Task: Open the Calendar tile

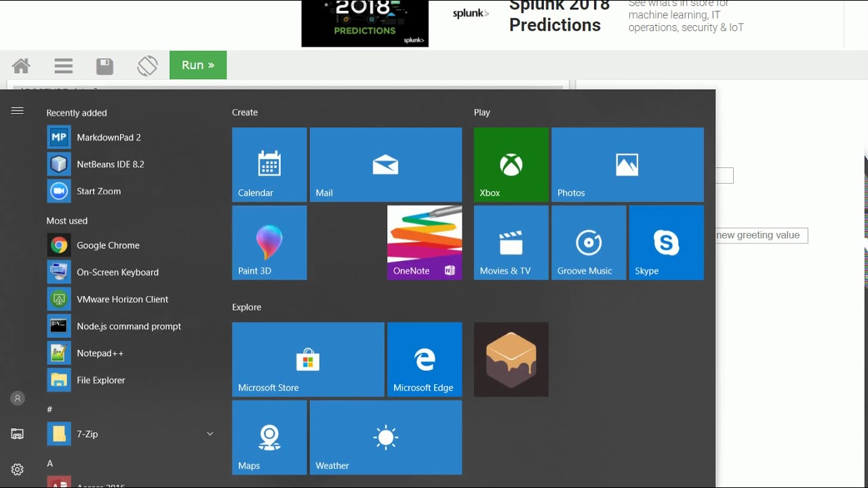Action: point(269,165)
